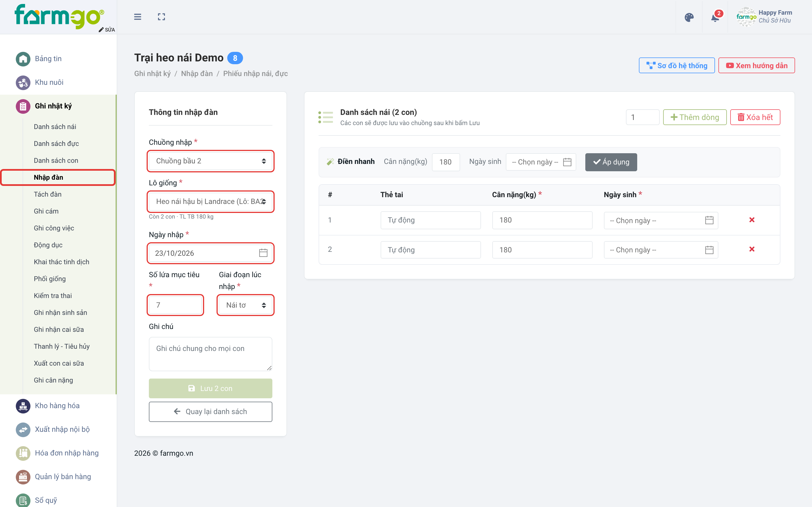The width and height of the screenshot is (812, 507).
Task: Open calendar for row 2 Ngày sinh
Action: click(x=709, y=250)
